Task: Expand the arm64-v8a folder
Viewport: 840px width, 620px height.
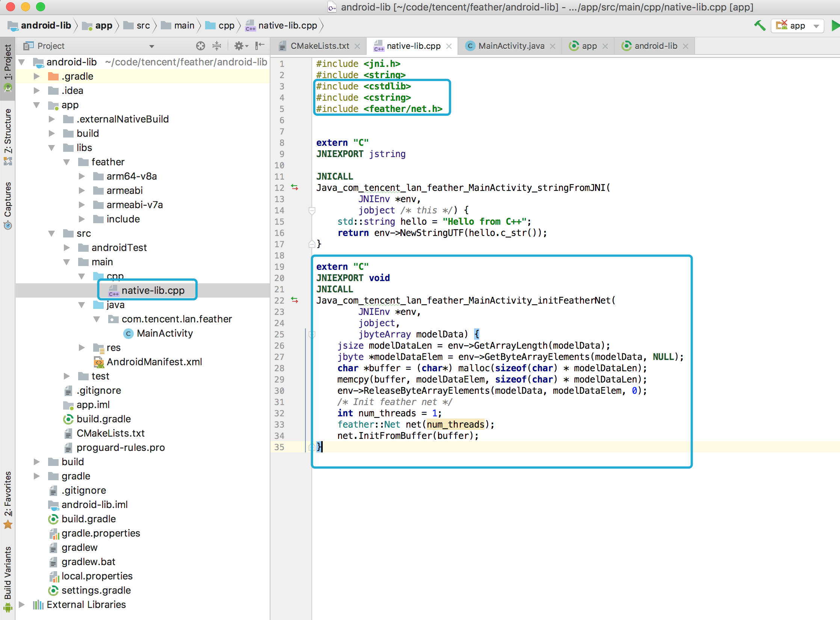Action: tap(82, 176)
